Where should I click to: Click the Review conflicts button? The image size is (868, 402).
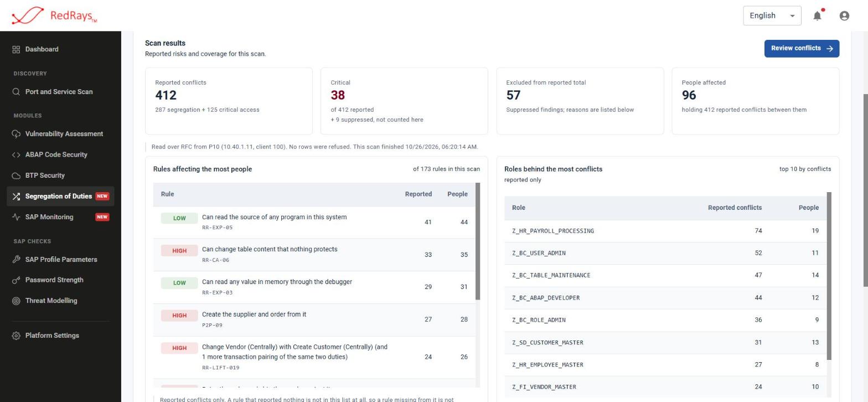point(802,48)
